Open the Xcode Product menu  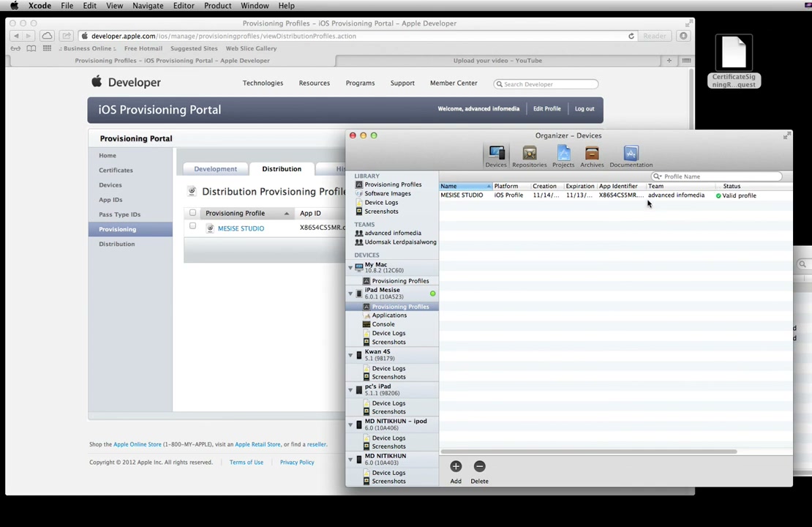217,6
